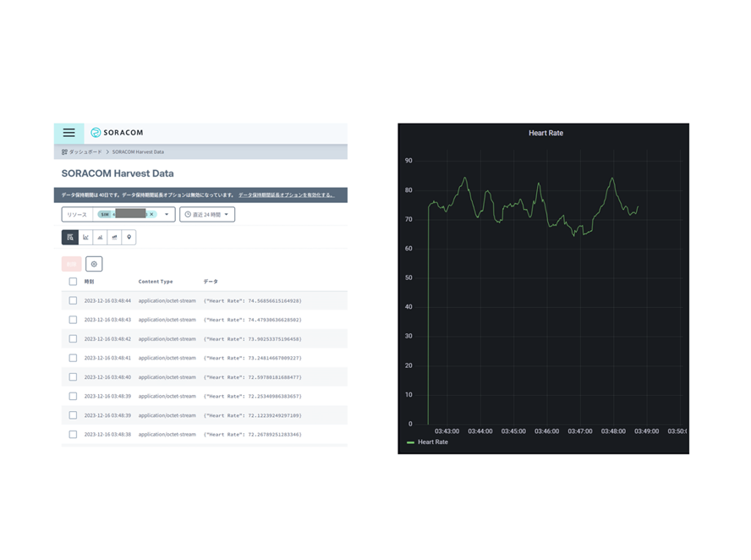751x560 pixels.
Task: Remove the SIM tag with X
Action: (x=152, y=215)
